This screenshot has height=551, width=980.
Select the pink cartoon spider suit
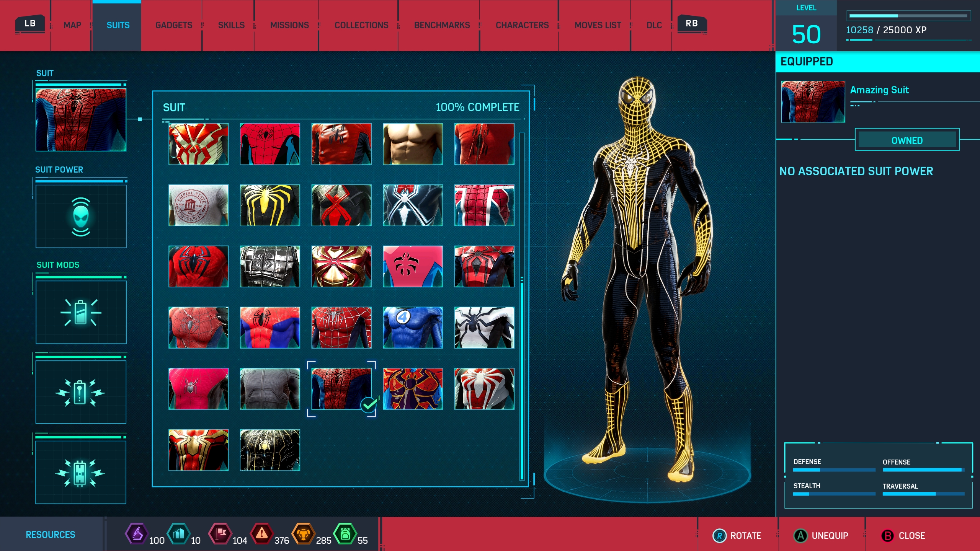[x=413, y=266]
